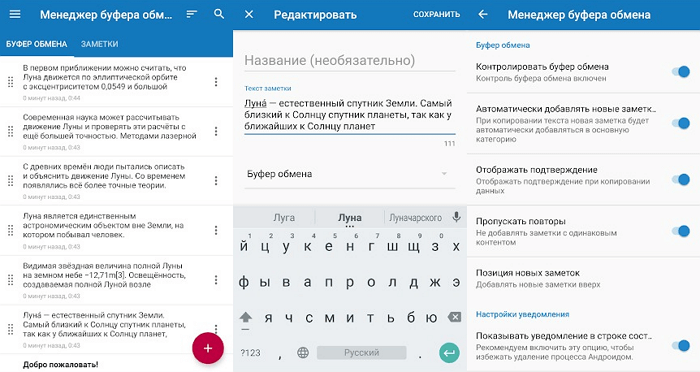This screenshot has width=700, height=372.
Task: Click the 'СОХРАНИТЬ' button
Action: coord(436,14)
